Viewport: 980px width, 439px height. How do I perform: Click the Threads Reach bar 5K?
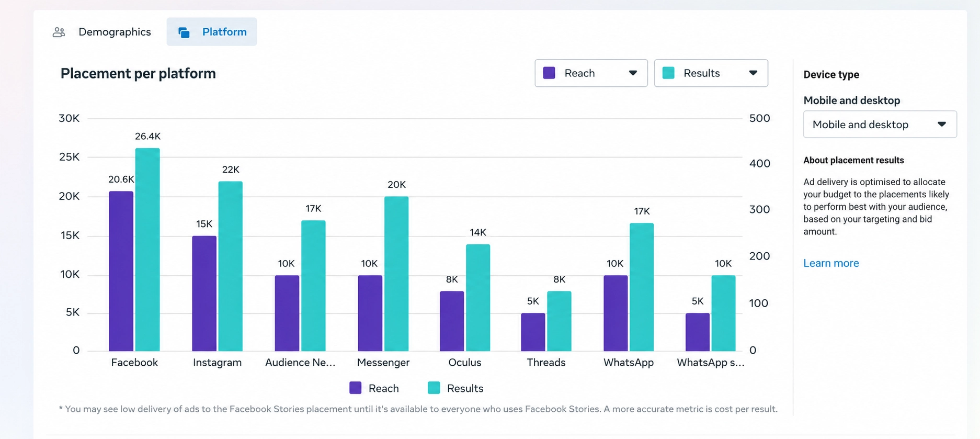pos(533,332)
